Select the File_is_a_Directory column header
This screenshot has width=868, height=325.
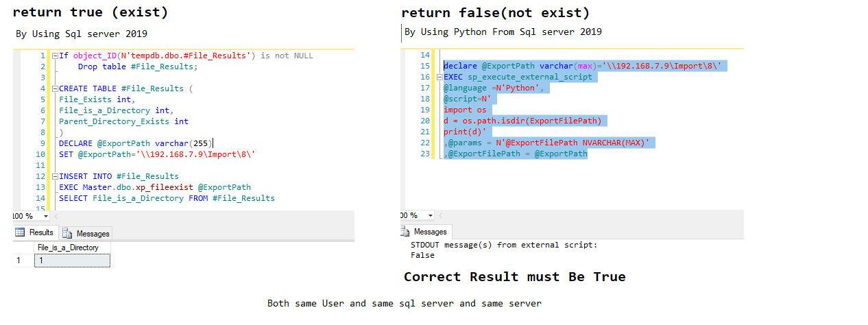point(69,248)
